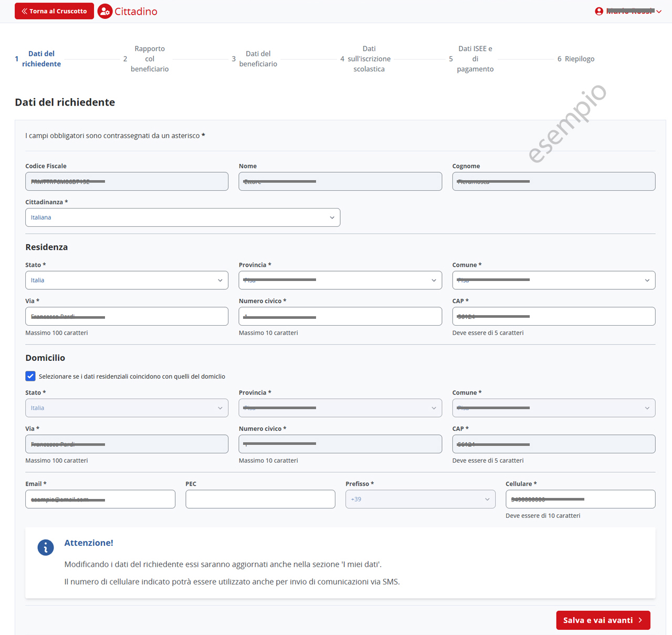Expand the user account menu chevron
Image resolution: width=672 pixels, height=635 pixels.
[x=659, y=12]
